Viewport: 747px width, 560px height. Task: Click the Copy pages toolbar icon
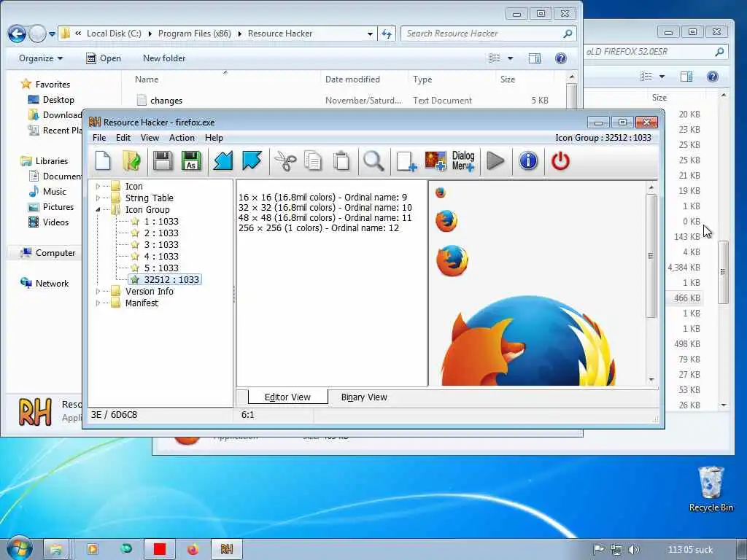pyautogui.click(x=313, y=161)
